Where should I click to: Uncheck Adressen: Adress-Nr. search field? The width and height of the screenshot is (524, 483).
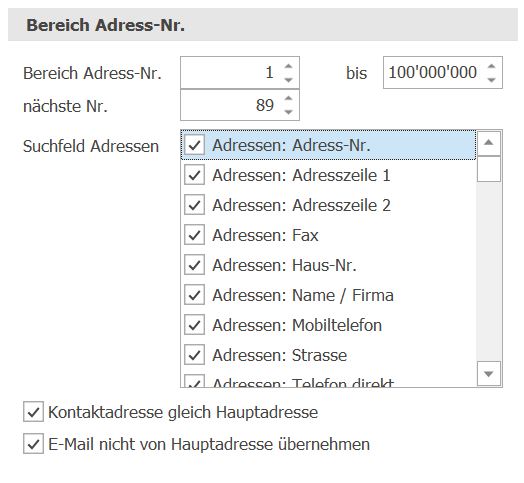[x=194, y=145]
